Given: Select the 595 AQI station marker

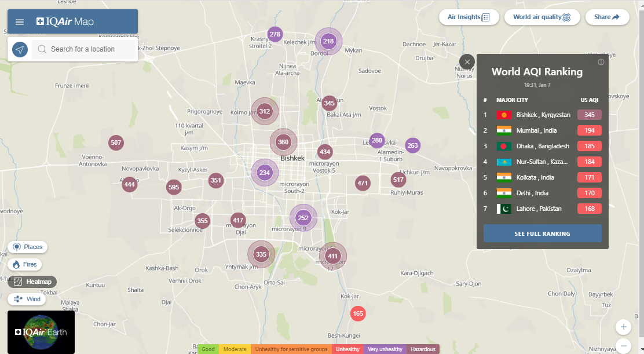Looking at the screenshot, I should (x=173, y=187).
